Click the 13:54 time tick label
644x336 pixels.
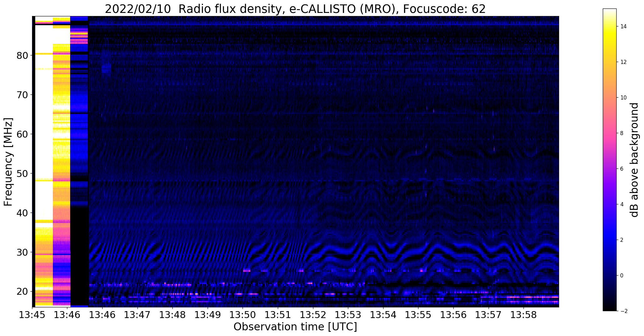[x=383, y=314]
